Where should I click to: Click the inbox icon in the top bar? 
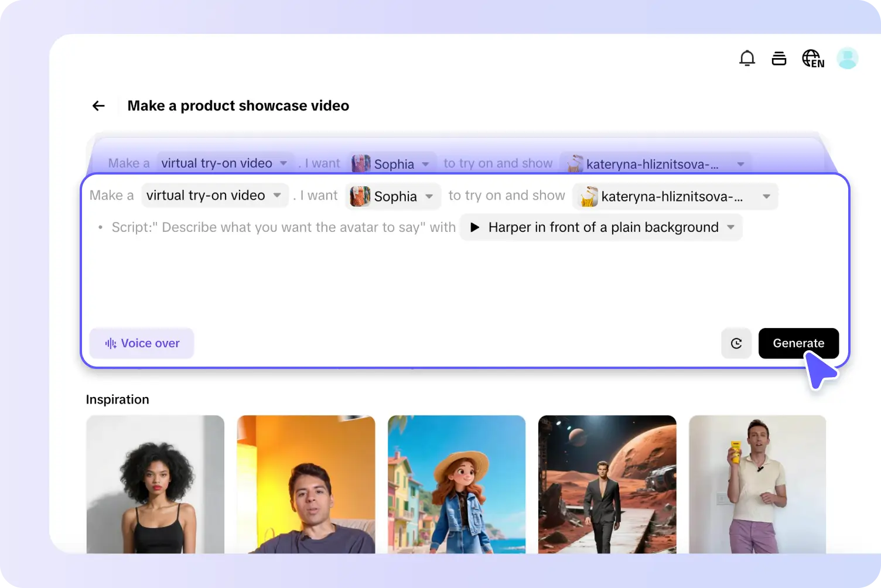(x=778, y=58)
